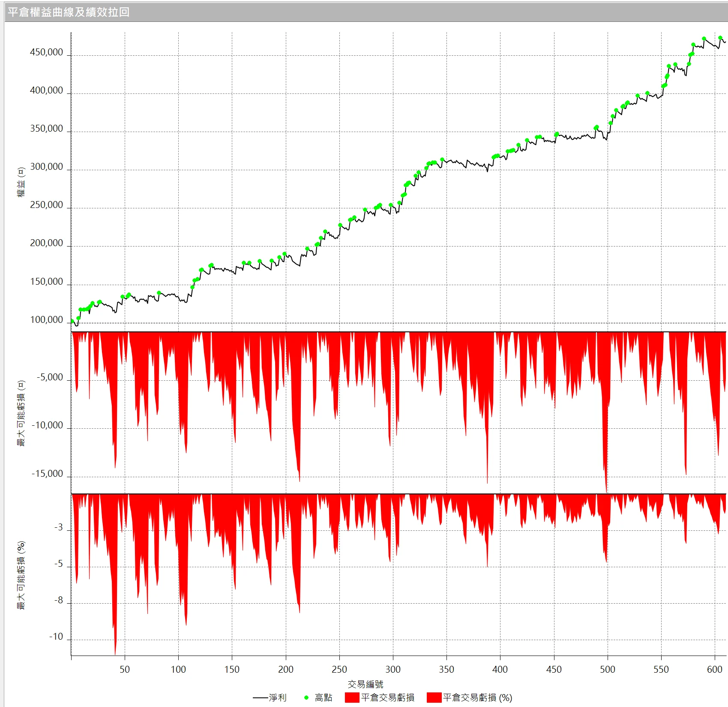Click the 400,000 y-axis label
The width and height of the screenshot is (728, 707).
click(46, 90)
